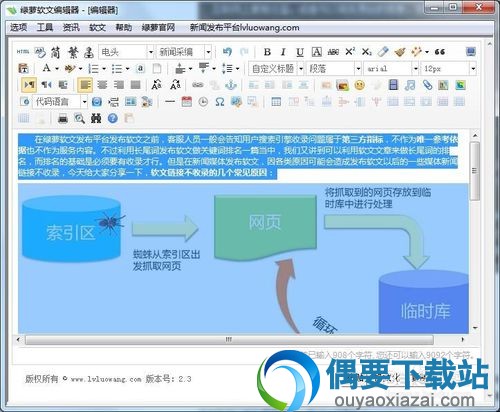Toggle center alignment
This screenshot has height=412, width=500.
click(x=102, y=85)
